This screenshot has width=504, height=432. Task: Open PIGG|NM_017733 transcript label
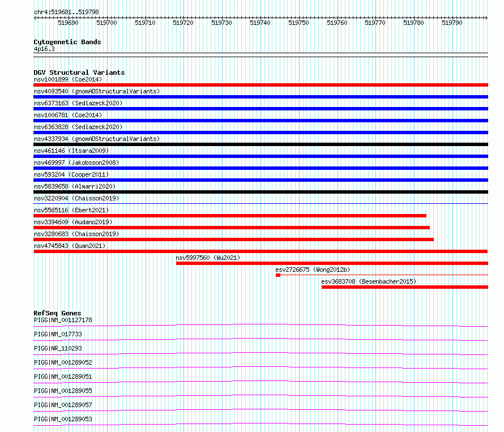[x=58, y=334]
